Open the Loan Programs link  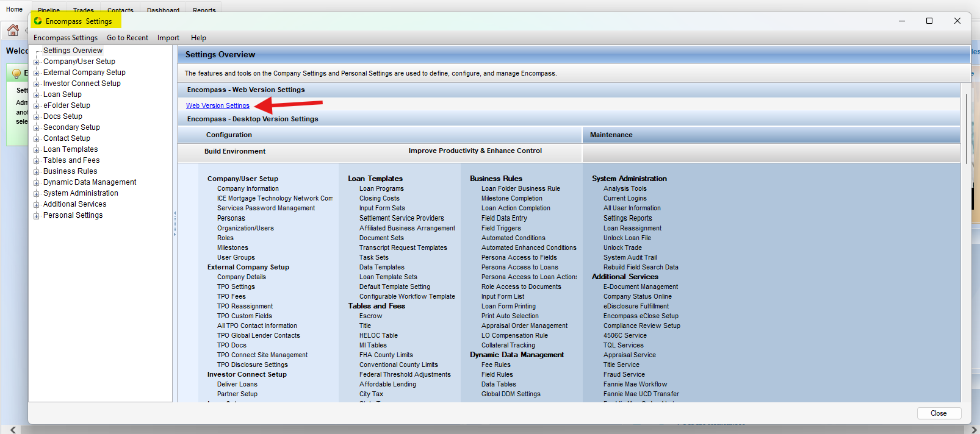coord(381,189)
